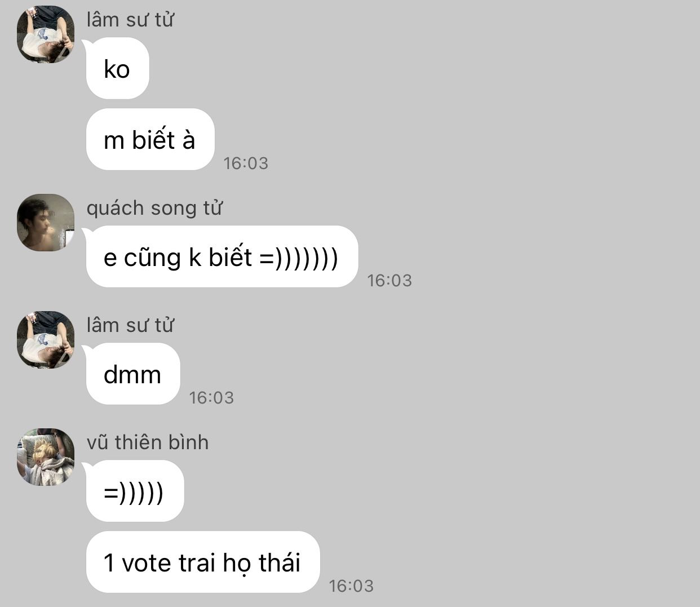Click the sender name "quách song tử"
This screenshot has height=607, width=700.
(154, 209)
